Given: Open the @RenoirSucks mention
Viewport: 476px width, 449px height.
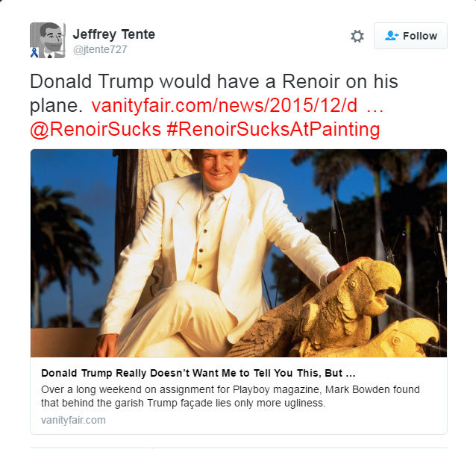Looking at the screenshot, I should click(x=95, y=130).
